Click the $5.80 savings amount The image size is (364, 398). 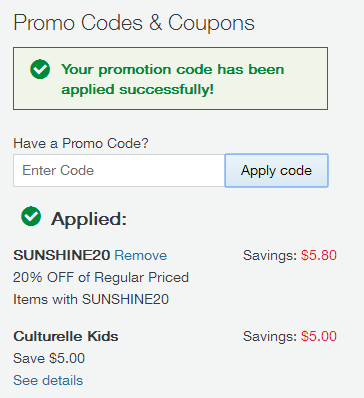(319, 255)
